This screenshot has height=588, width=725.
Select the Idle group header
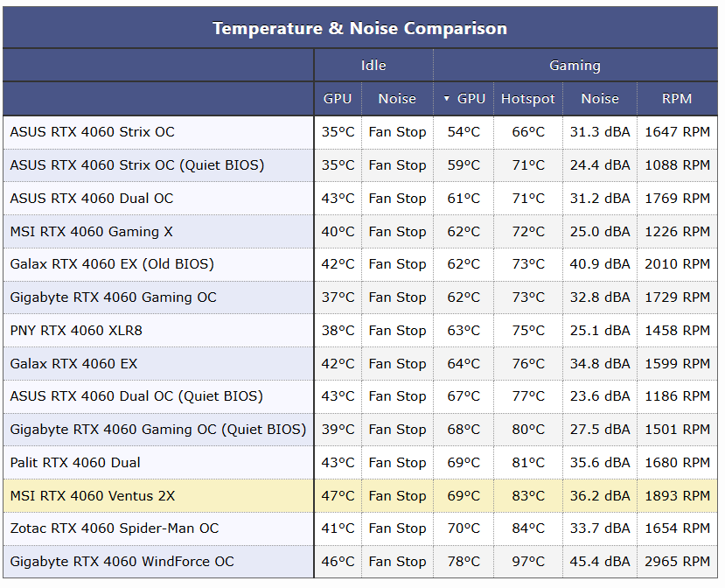coord(373,66)
